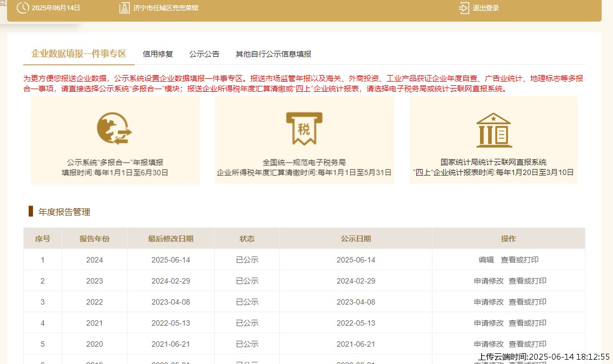This screenshot has height=364, width=613.
Task: Click the 序号 column header
Action: click(43, 239)
